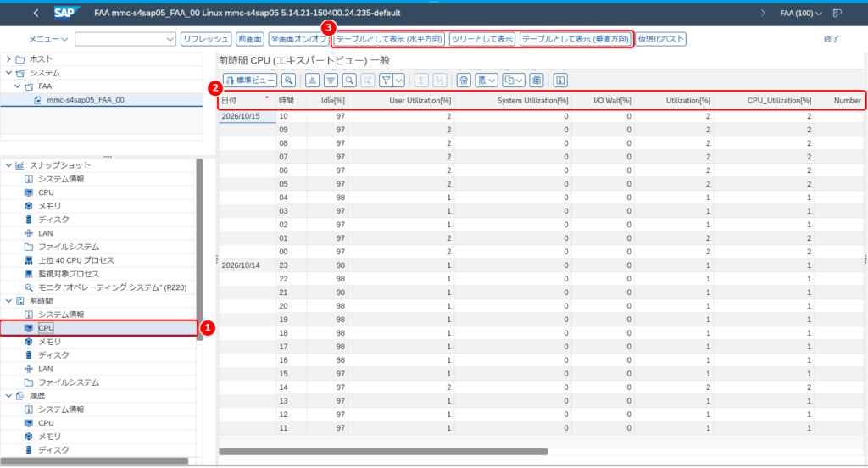Open the メニュー dropdown

pyautogui.click(x=48, y=39)
